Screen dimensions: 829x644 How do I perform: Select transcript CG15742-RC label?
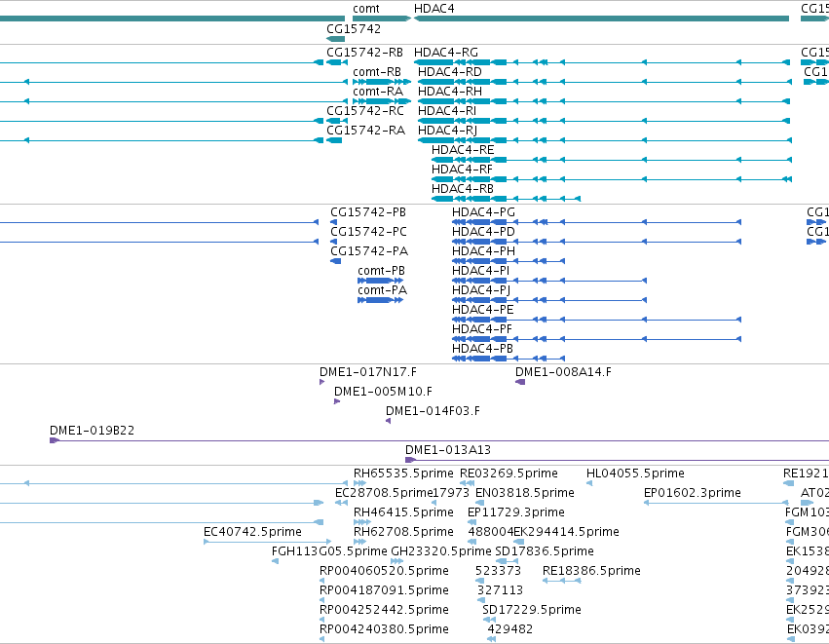(364, 111)
